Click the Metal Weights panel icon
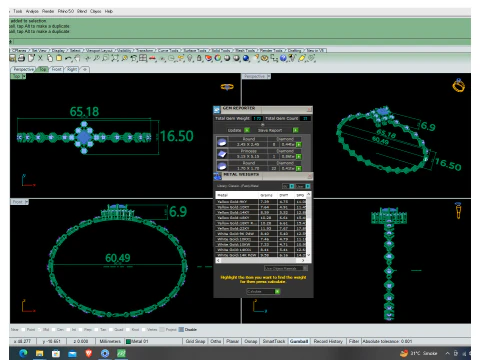The width and height of the screenshot is (480, 360). (x=218, y=176)
